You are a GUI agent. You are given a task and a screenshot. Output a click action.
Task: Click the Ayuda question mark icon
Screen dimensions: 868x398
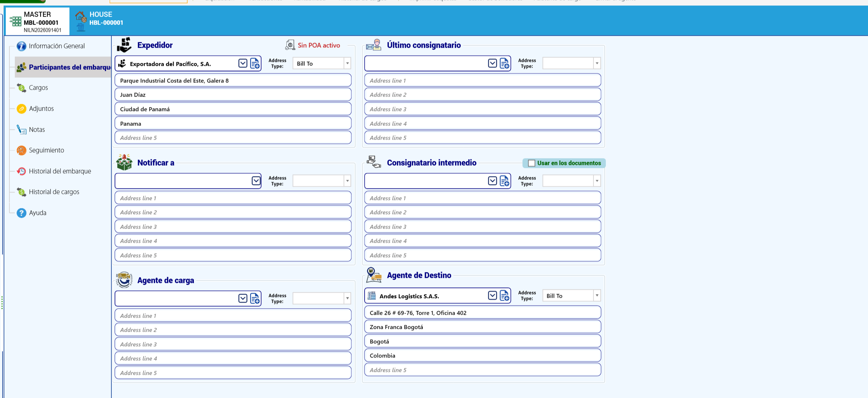(22, 213)
